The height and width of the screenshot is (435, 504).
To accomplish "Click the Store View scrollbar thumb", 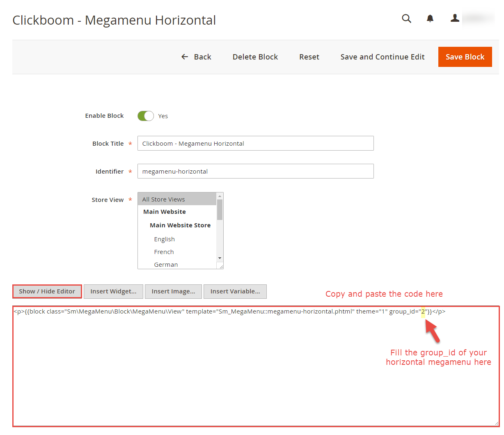I will tap(220, 210).
